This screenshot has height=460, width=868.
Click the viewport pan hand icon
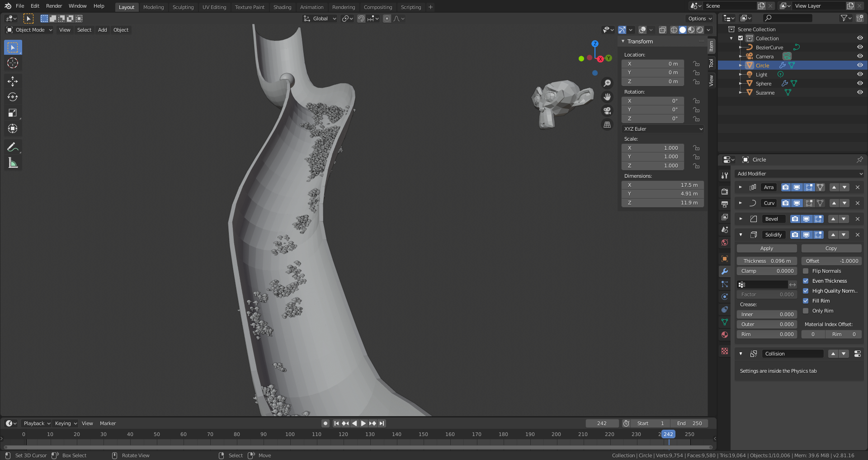tap(607, 97)
